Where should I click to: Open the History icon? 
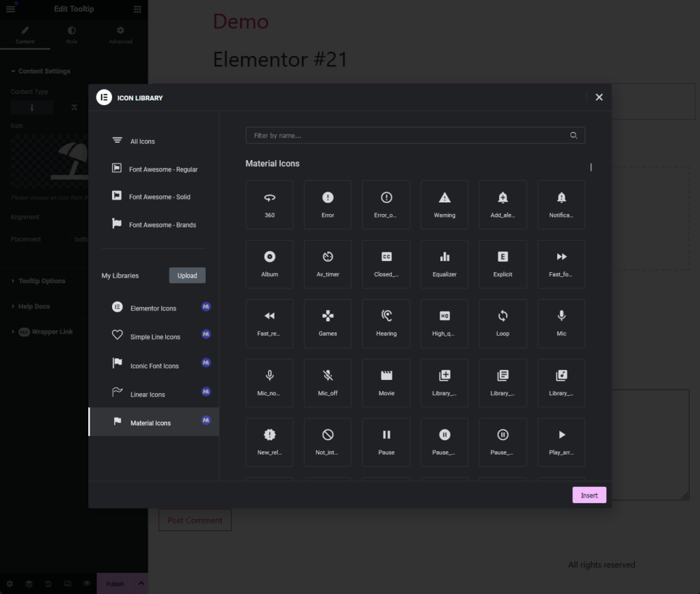49,584
